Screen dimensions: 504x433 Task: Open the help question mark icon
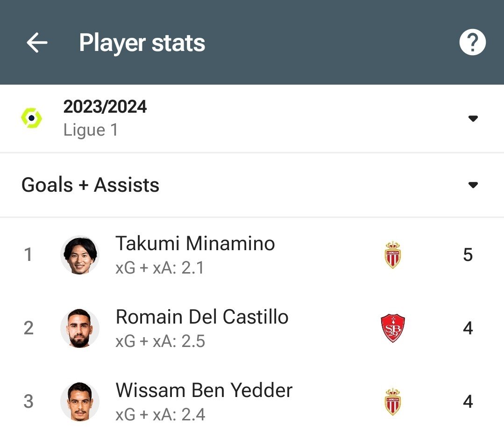(x=472, y=43)
